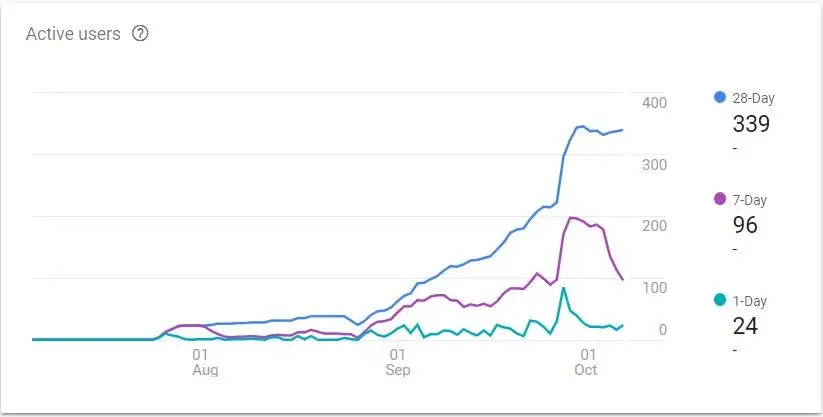Click the 339 active users value

click(x=751, y=124)
